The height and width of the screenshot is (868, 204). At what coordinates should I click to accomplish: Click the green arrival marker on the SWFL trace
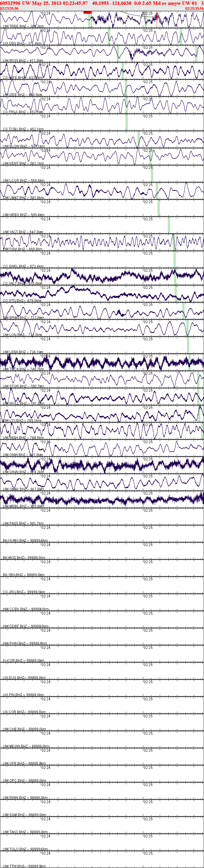[175, 259]
